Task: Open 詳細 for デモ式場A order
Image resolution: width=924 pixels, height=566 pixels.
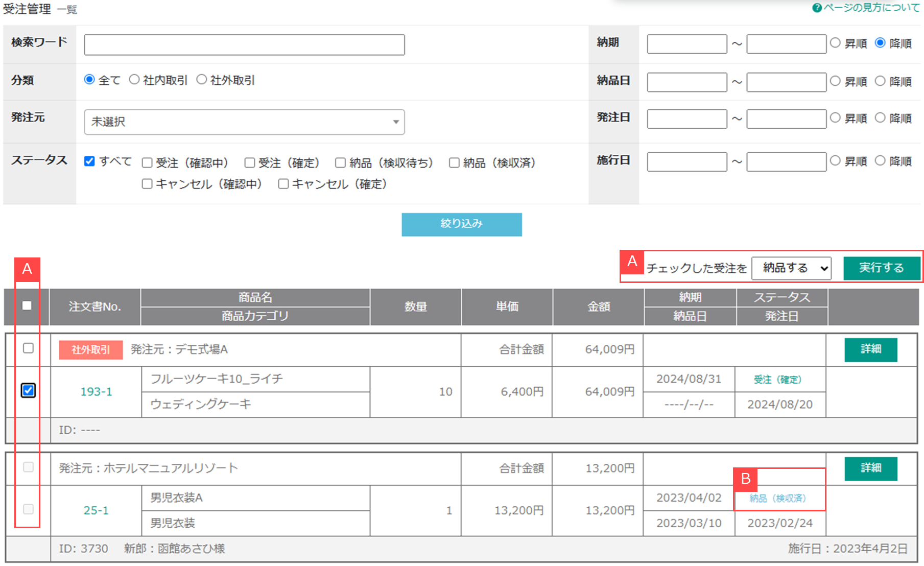Action: click(x=870, y=349)
